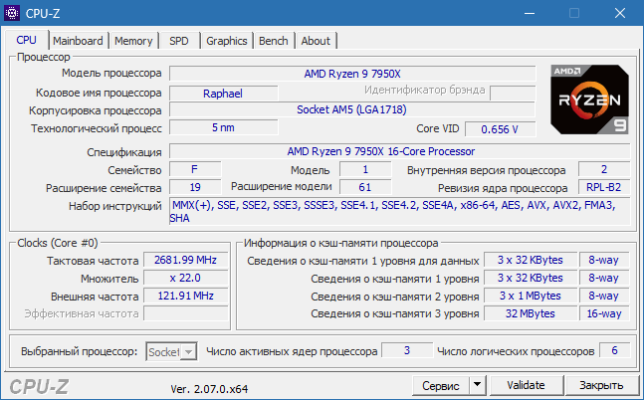
Task: Click the Validate button
Action: click(x=526, y=385)
